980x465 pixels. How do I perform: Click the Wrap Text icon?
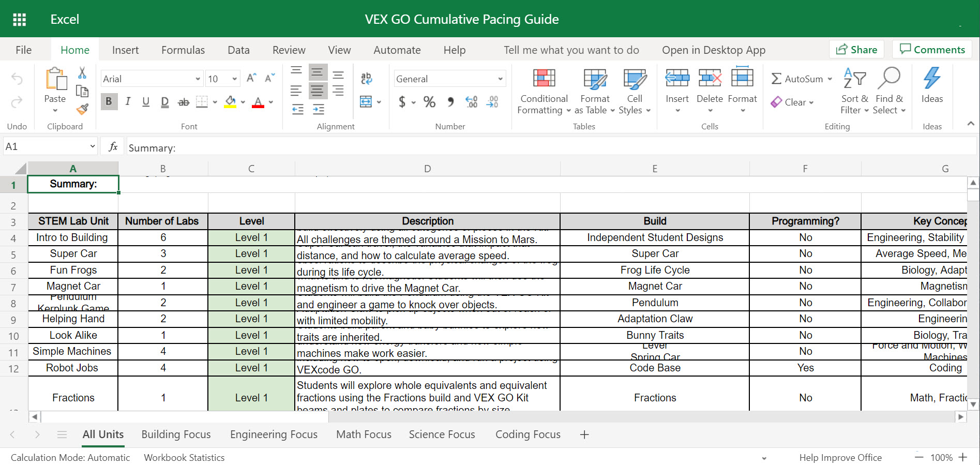[x=366, y=78]
